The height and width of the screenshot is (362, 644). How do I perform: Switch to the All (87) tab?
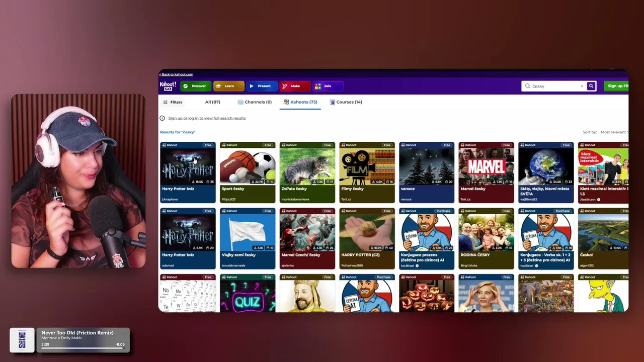tap(212, 102)
